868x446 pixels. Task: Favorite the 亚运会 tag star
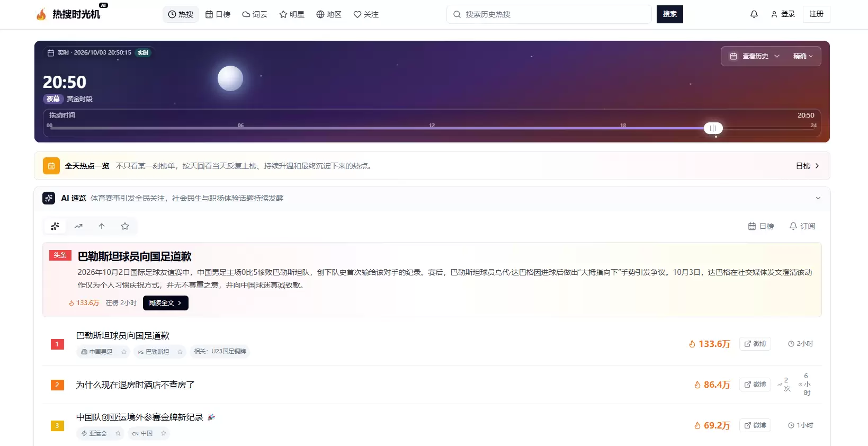point(118,433)
